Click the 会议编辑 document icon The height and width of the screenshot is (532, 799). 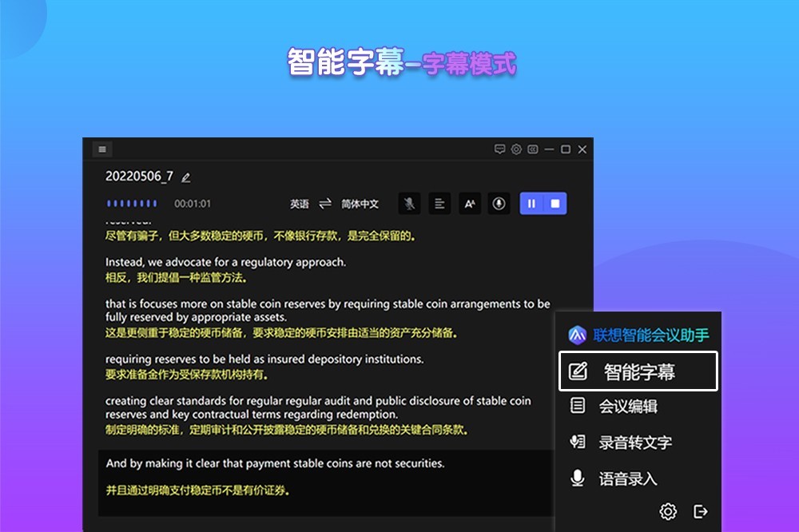pyautogui.click(x=578, y=406)
